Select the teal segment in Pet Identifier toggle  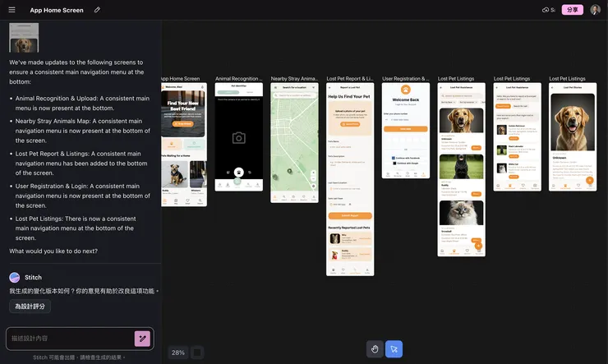point(228,92)
